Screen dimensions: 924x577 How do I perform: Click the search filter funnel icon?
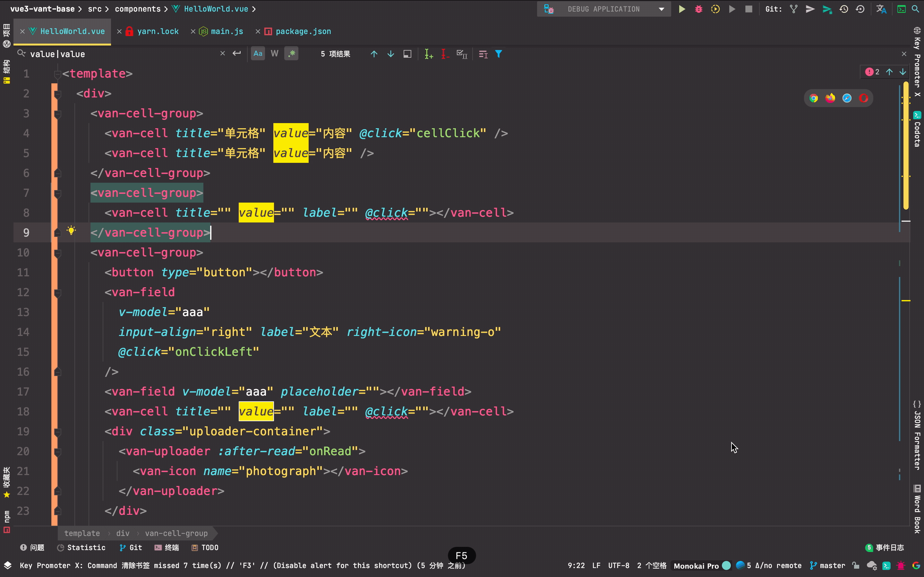click(x=498, y=54)
